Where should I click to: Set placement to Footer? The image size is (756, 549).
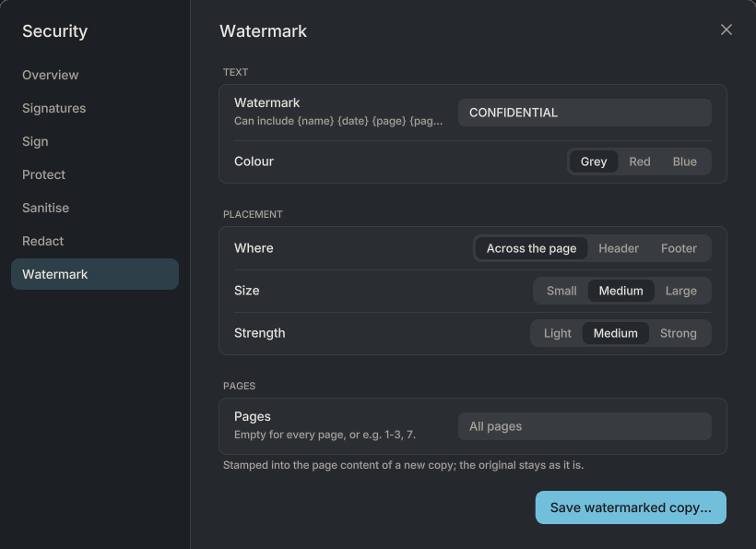679,248
